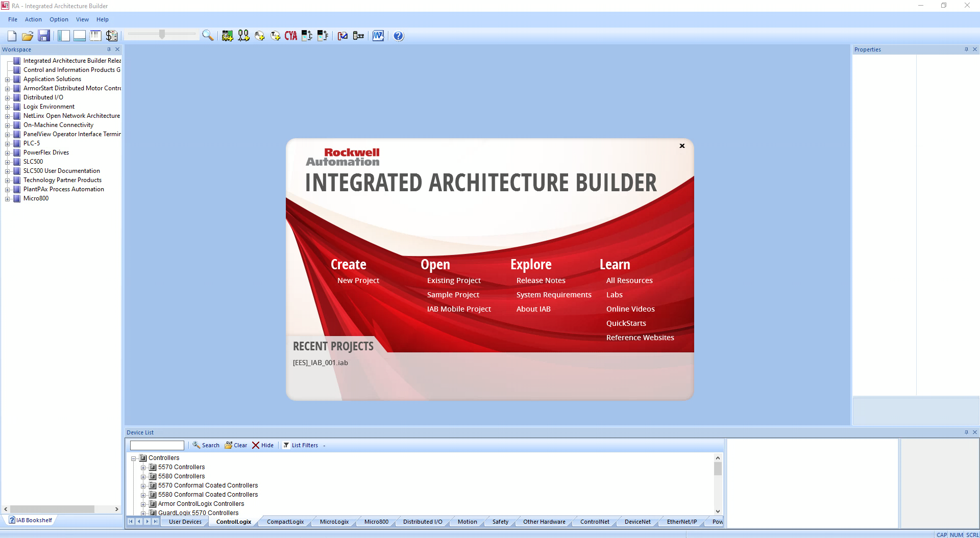Switch to the CompactLogix tab

[x=285, y=522]
